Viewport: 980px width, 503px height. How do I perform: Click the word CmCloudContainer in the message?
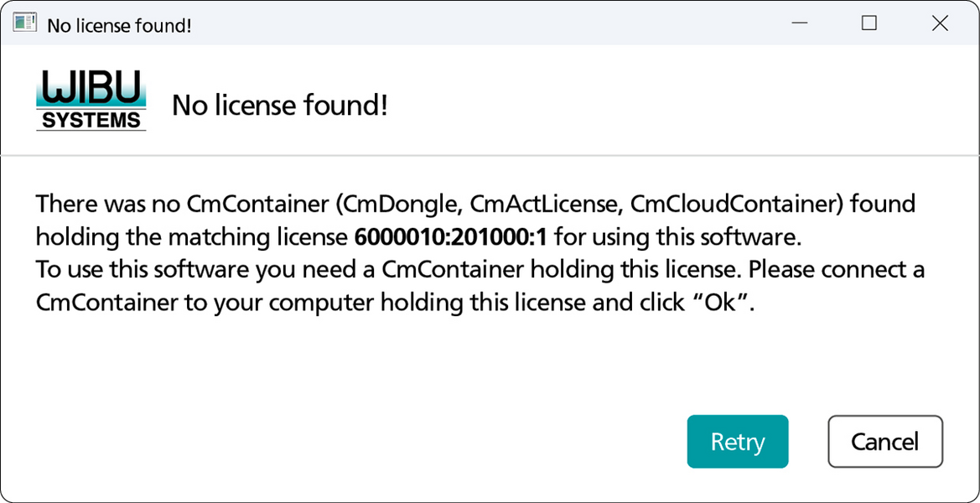[723, 205]
